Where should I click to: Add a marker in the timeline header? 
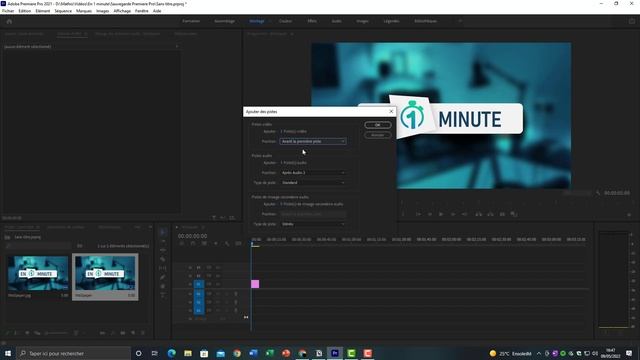216,244
